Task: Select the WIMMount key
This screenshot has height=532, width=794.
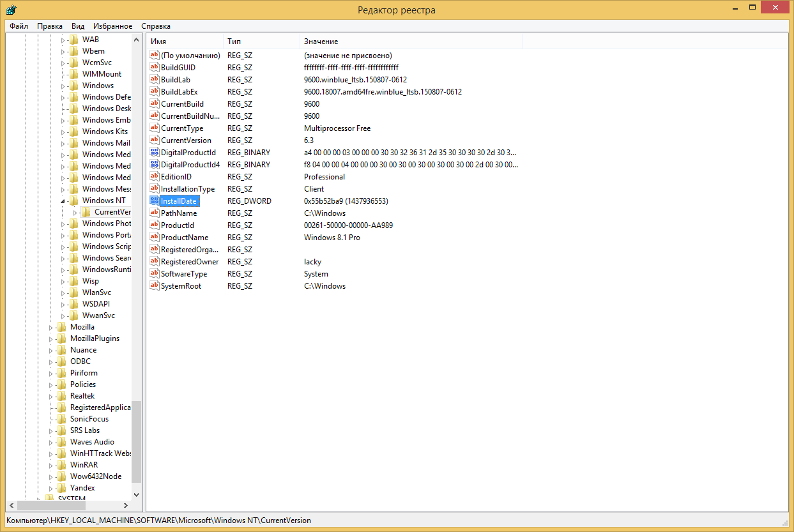Action: click(102, 73)
